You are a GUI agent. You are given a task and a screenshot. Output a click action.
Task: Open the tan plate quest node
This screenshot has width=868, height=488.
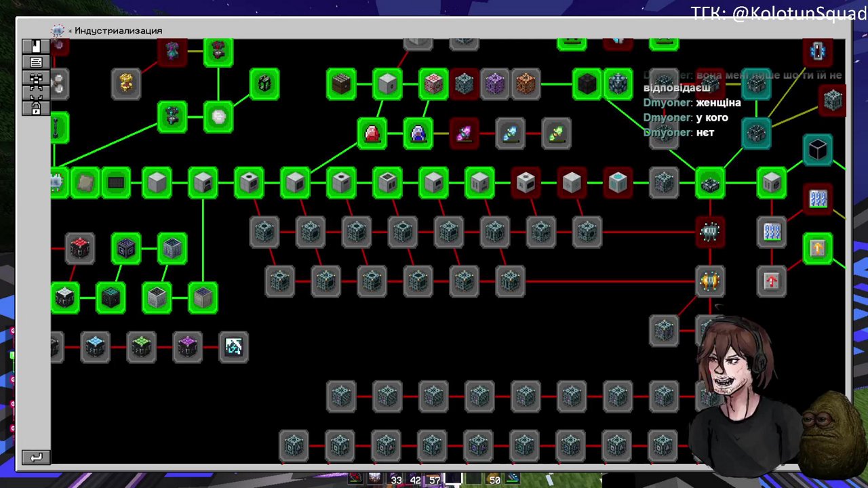pos(85,182)
